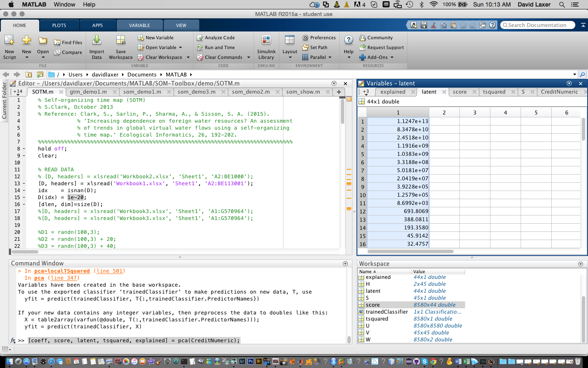
Task: Open the Window menu in the menu bar
Action: (65, 4)
